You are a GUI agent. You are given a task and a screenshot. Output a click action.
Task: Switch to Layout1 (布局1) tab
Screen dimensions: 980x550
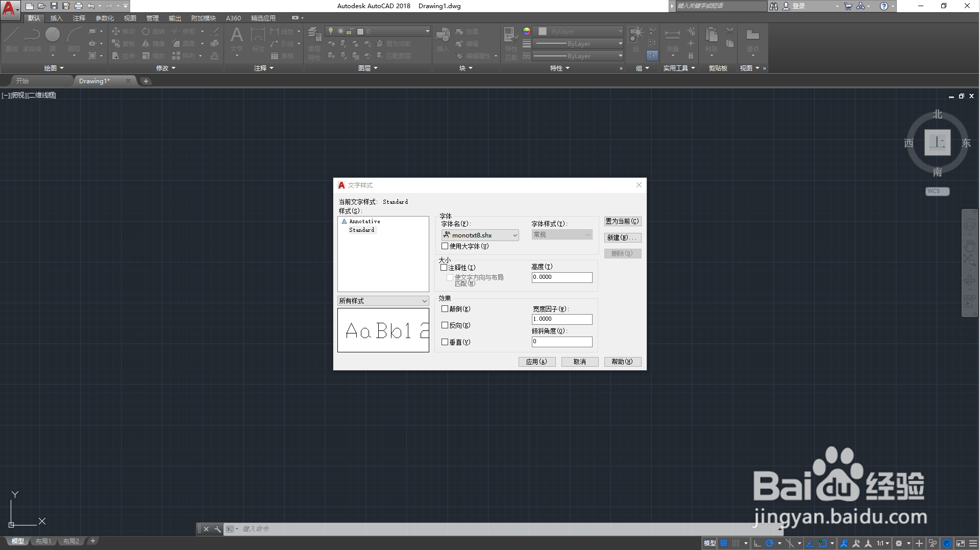43,541
